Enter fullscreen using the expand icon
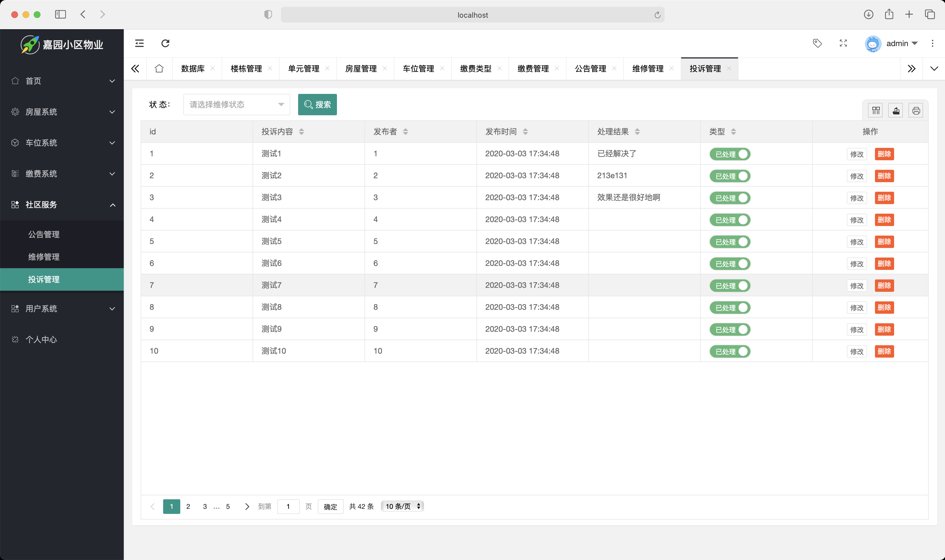The width and height of the screenshot is (945, 560). tap(843, 43)
